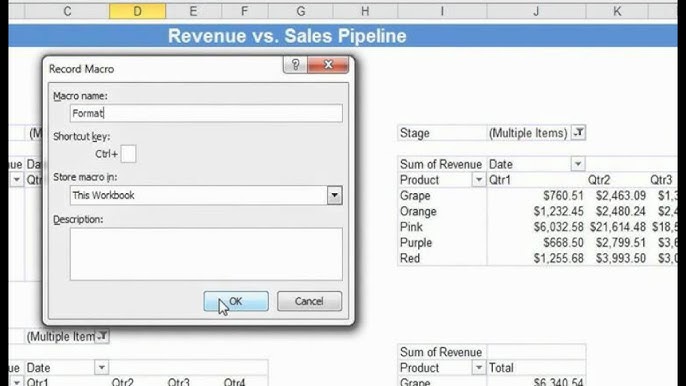Click the Ctrl+ shortcut key box
The width and height of the screenshot is (686, 386).
pos(128,154)
